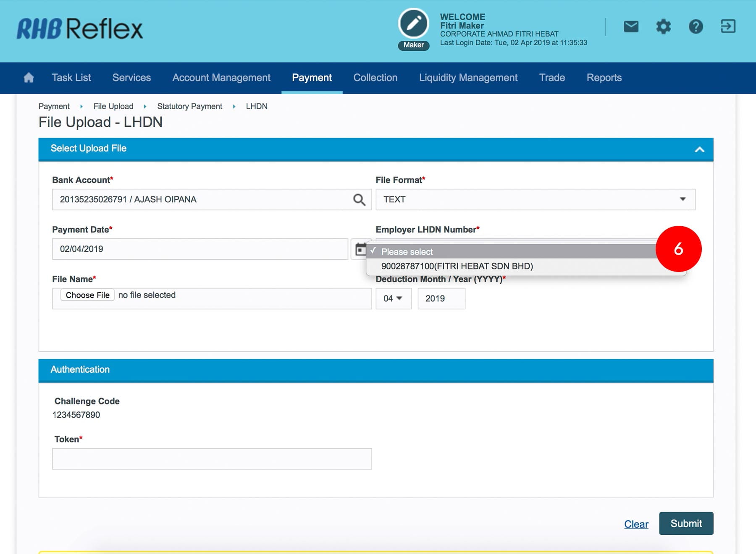
Task: Open the Collection menu tab
Action: coord(375,78)
